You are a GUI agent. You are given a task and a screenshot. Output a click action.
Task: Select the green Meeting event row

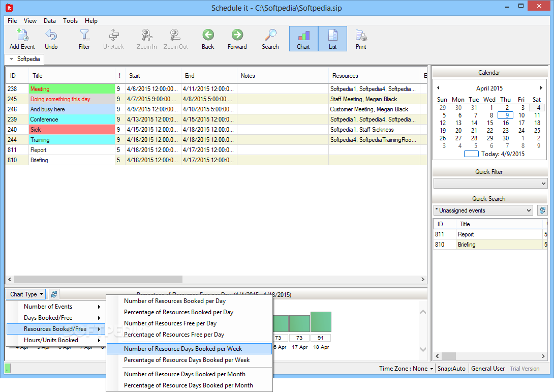tap(216, 89)
